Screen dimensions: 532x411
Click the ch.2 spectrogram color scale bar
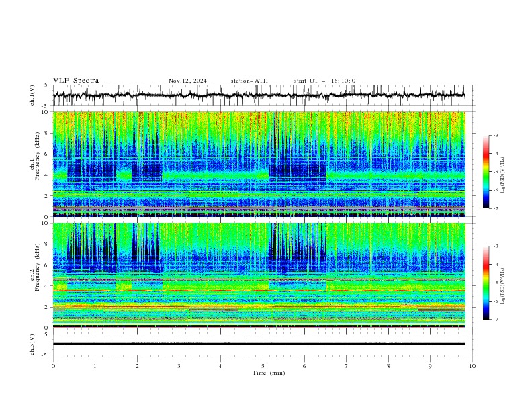(x=486, y=283)
